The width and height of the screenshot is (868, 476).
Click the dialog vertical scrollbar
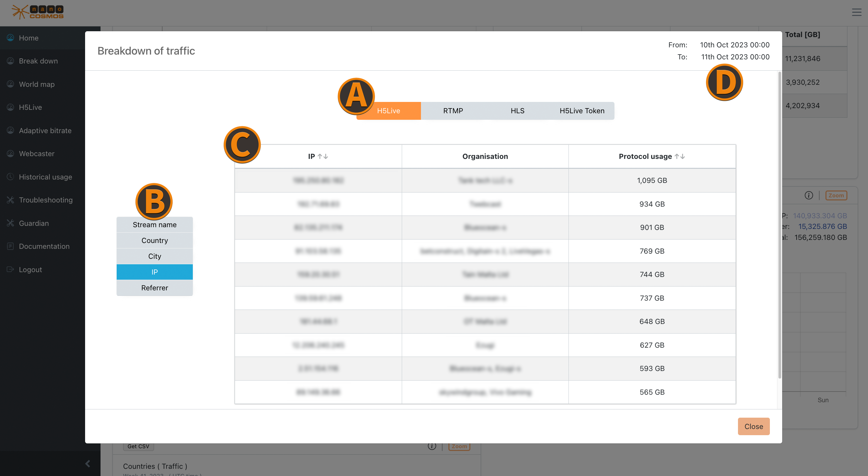point(779,225)
